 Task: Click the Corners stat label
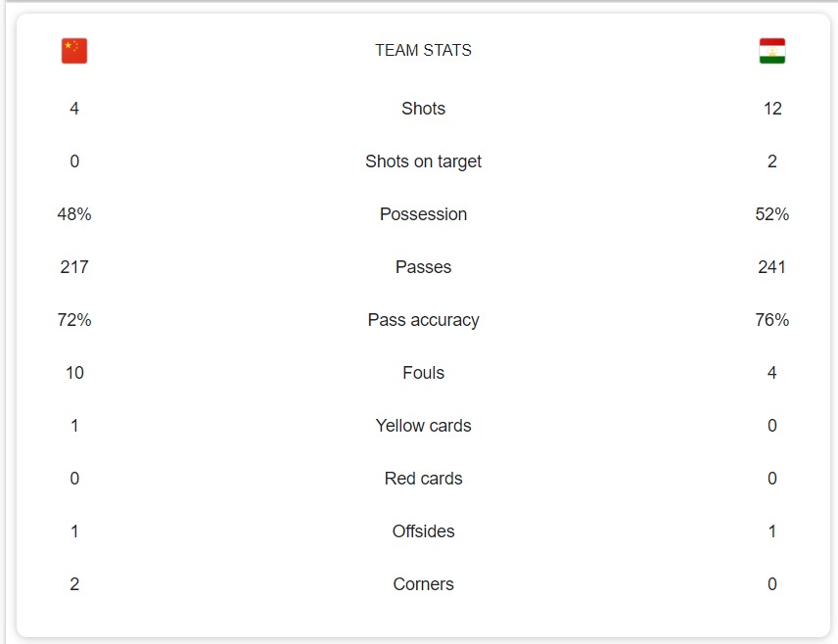[423, 584]
